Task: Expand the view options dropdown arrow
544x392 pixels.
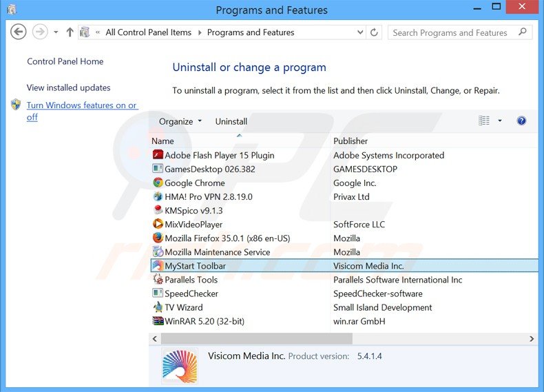Action: (500, 121)
